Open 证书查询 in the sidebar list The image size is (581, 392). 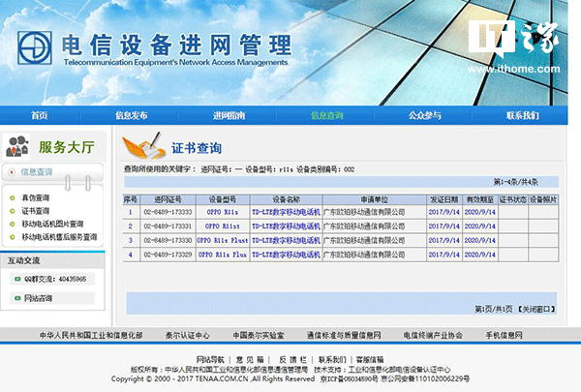(36, 210)
